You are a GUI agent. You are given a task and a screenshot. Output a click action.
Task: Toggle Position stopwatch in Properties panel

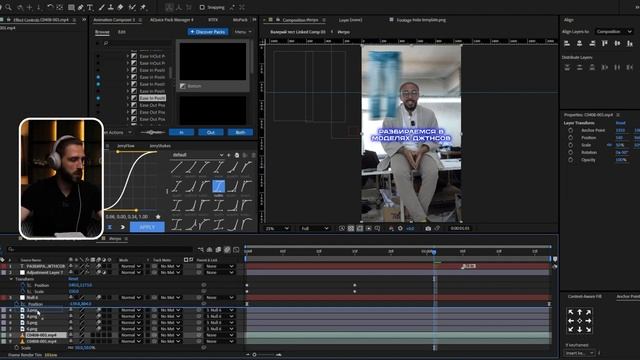click(570, 138)
